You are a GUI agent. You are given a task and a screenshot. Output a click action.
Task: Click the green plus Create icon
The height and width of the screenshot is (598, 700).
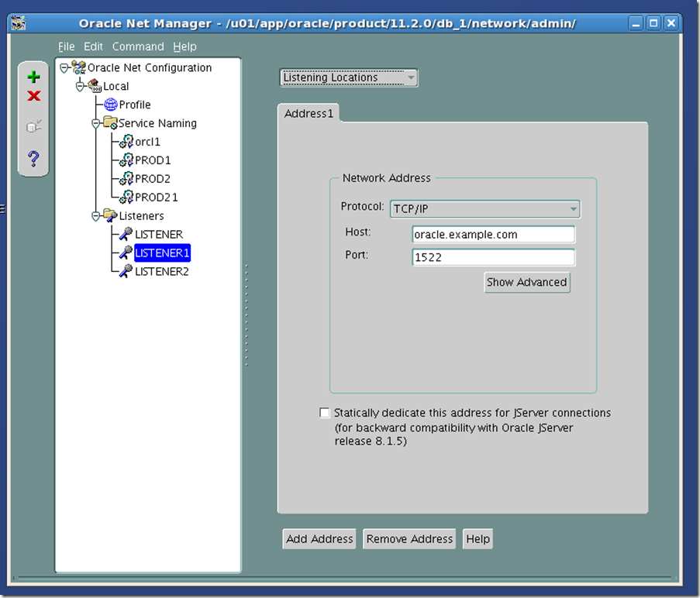(x=33, y=77)
